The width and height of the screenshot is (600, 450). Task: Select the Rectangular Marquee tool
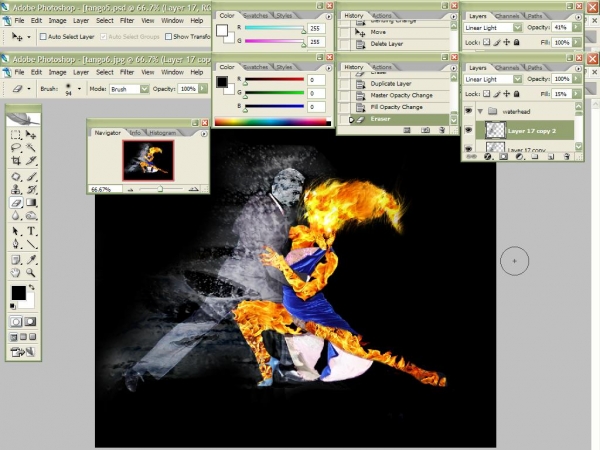(16, 135)
